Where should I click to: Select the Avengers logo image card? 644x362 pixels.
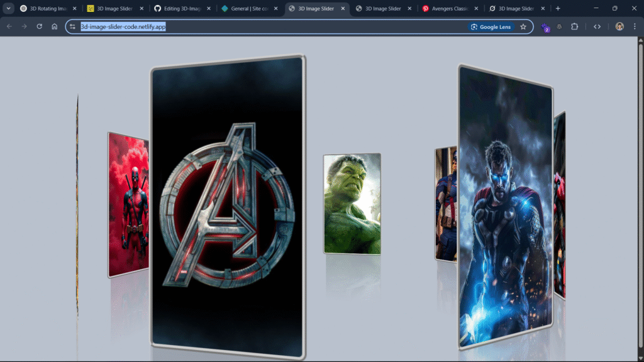pyautogui.click(x=228, y=207)
